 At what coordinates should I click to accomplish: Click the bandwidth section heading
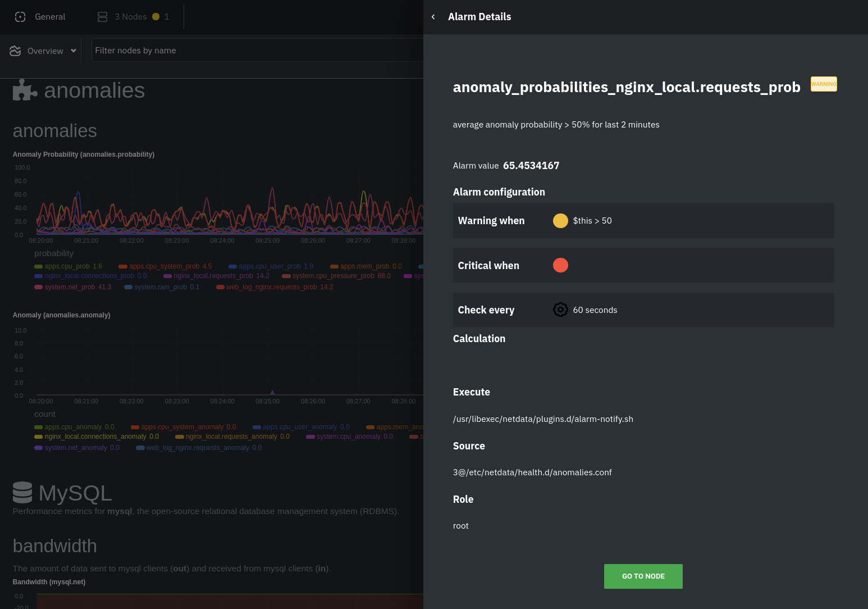[55, 546]
